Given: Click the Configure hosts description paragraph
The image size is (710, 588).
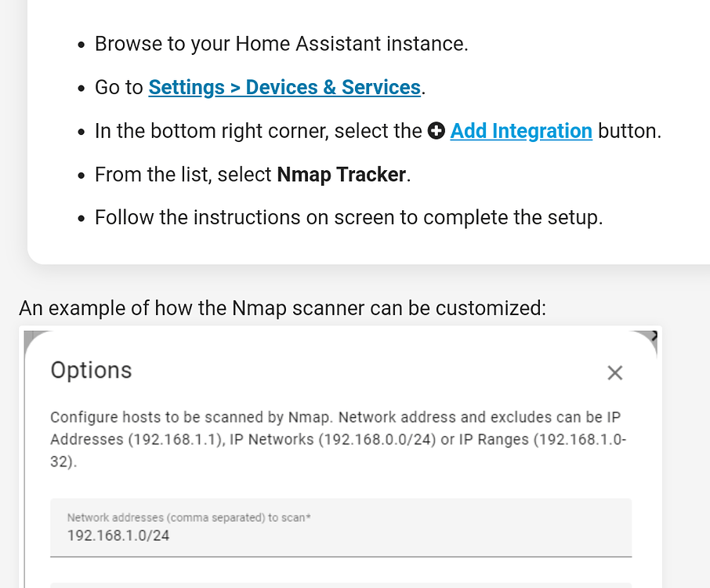Looking at the screenshot, I should (x=337, y=439).
